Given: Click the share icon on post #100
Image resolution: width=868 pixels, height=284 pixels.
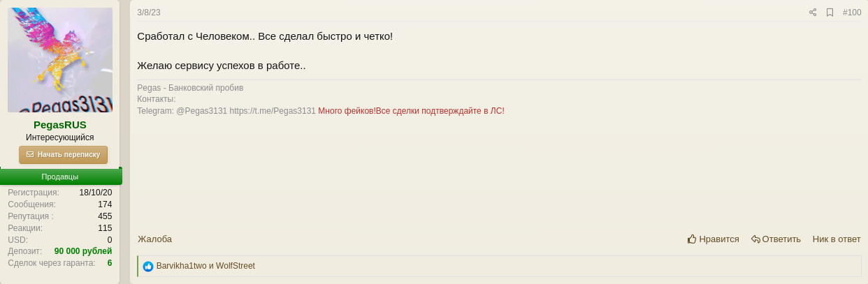Looking at the screenshot, I should pos(813,13).
